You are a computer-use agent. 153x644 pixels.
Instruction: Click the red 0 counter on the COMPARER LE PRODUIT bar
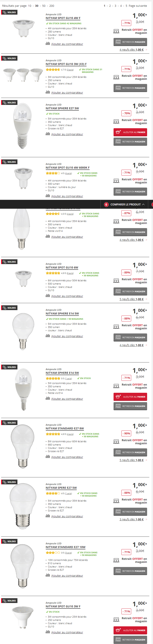coord(106,204)
